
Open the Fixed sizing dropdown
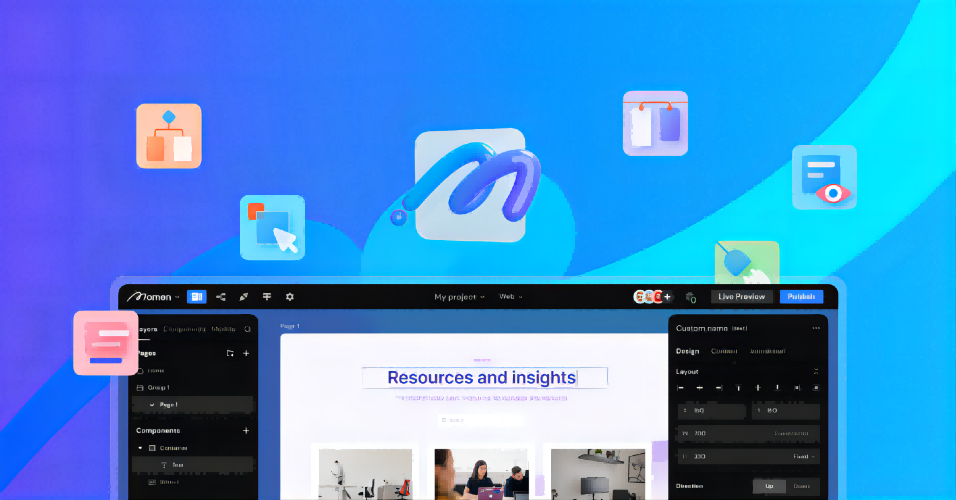(804, 456)
